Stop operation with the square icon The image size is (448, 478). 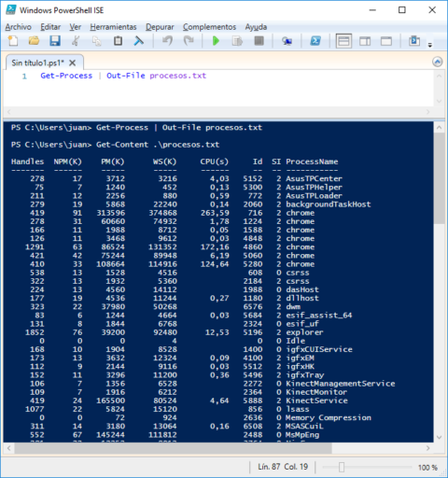pos(259,41)
